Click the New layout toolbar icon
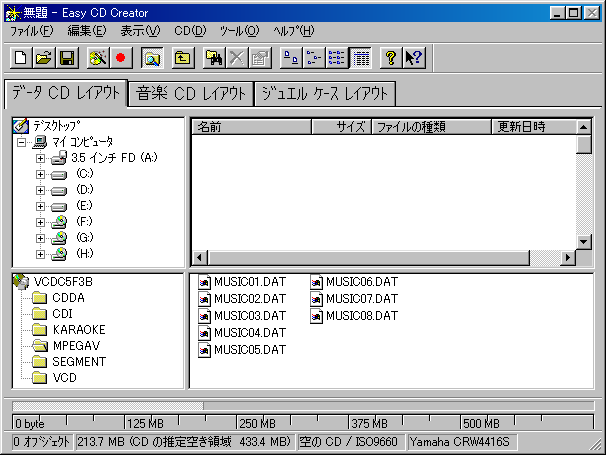The width and height of the screenshot is (606, 455). click(x=20, y=58)
